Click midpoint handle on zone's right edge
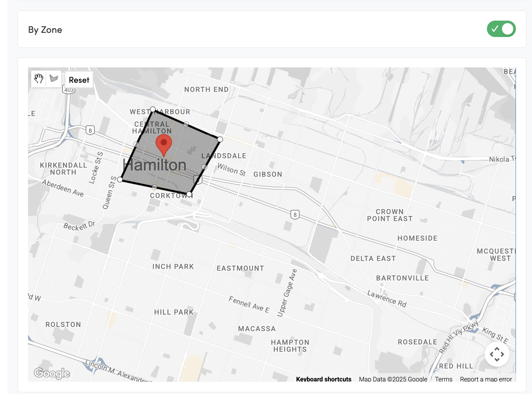This screenshot has height=394, width=532. coord(204,167)
